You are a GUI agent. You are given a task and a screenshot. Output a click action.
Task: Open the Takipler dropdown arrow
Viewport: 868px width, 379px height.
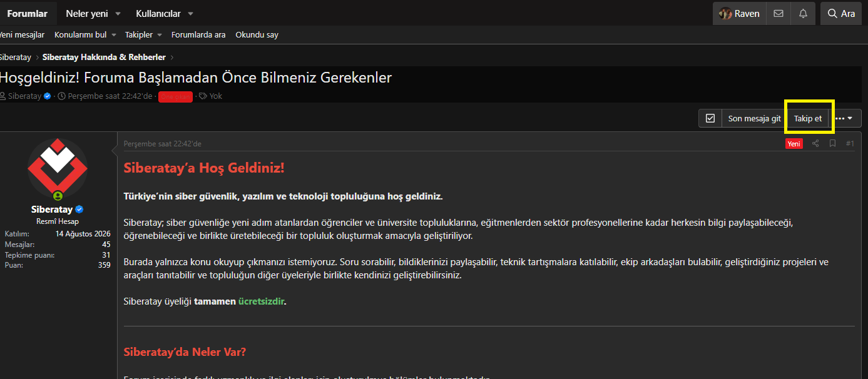[159, 35]
